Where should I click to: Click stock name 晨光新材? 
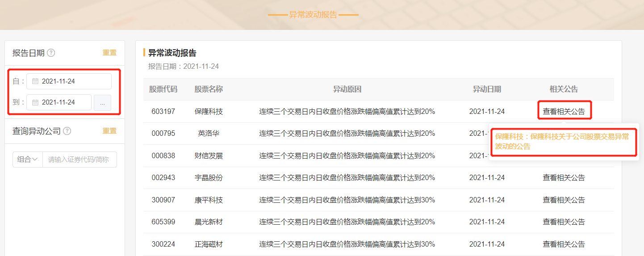209,222
